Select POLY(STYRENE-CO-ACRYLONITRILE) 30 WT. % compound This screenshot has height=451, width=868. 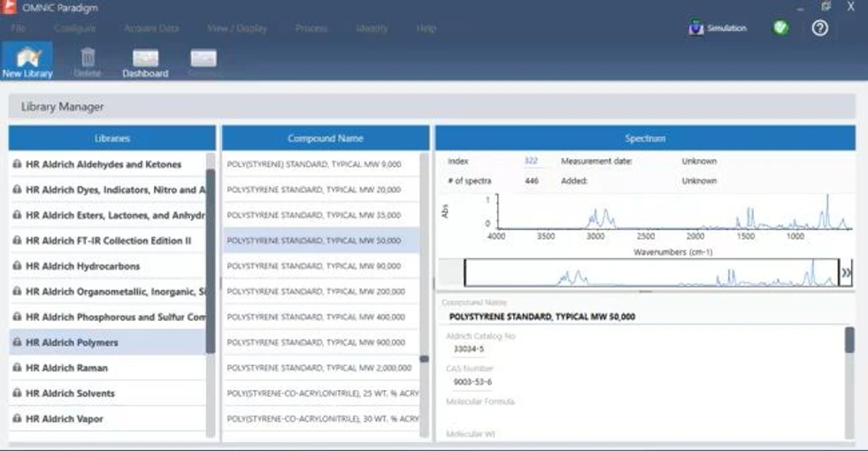(x=321, y=419)
